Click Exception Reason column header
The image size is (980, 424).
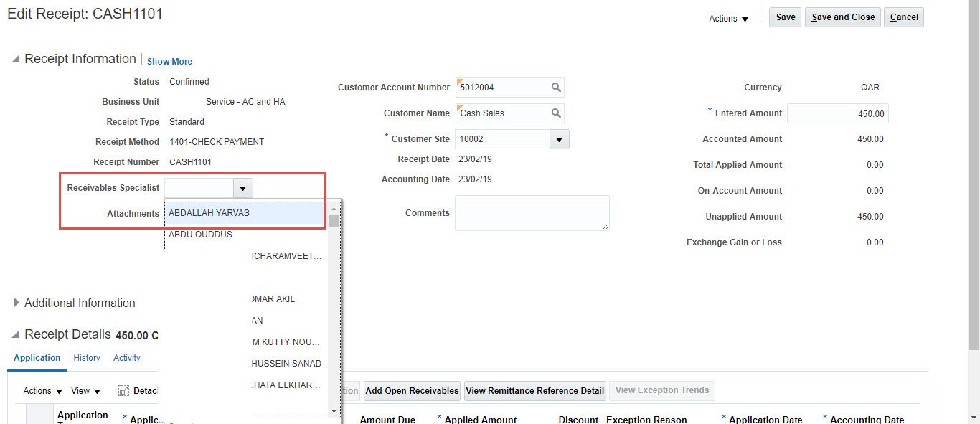(646, 420)
